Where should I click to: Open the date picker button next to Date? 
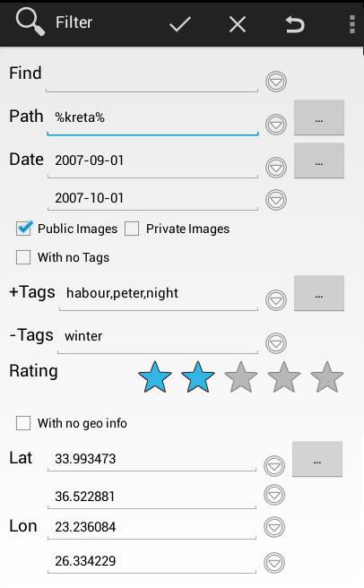coord(319,160)
